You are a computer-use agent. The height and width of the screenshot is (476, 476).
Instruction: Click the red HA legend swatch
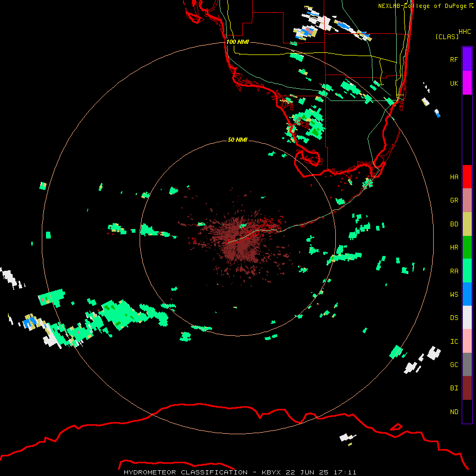point(467,177)
